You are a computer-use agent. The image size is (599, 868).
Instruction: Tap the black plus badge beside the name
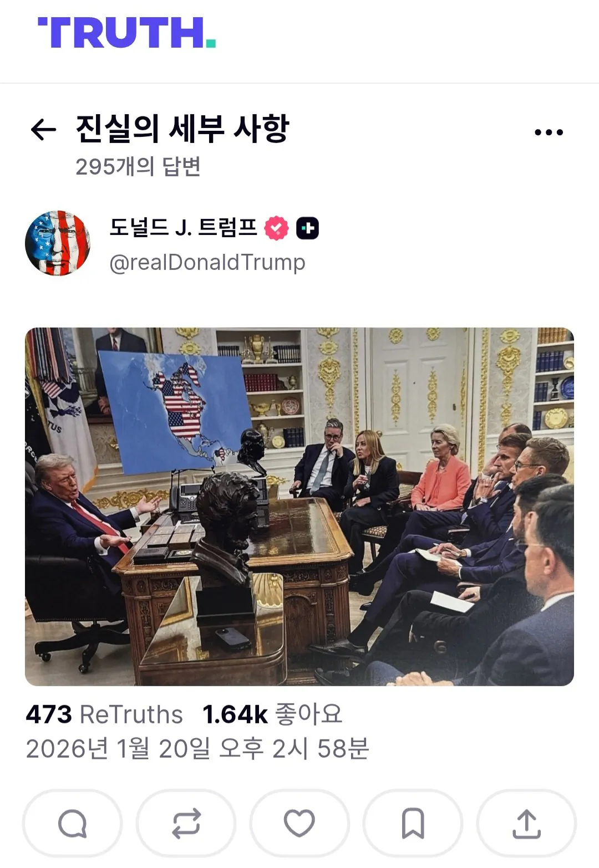click(x=307, y=228)
